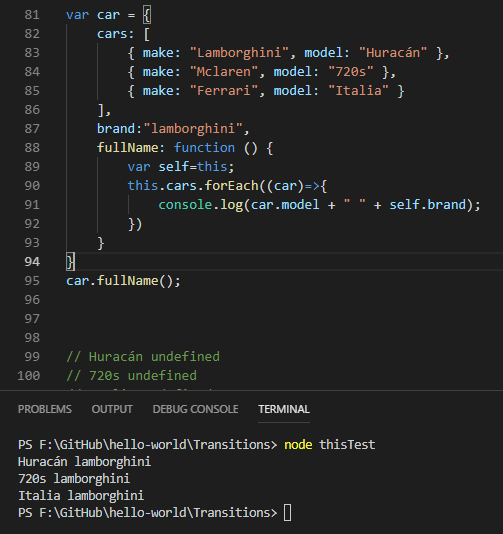Click line number 81 in the gutter
The width and height of the screenshot is (503, 534).
click(32, 15)
